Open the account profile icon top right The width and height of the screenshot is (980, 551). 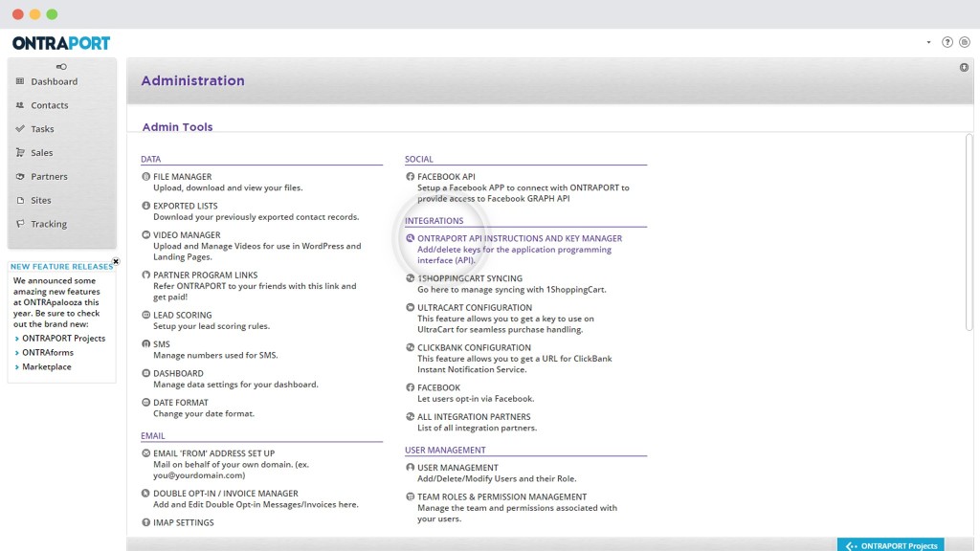(966, 42)
